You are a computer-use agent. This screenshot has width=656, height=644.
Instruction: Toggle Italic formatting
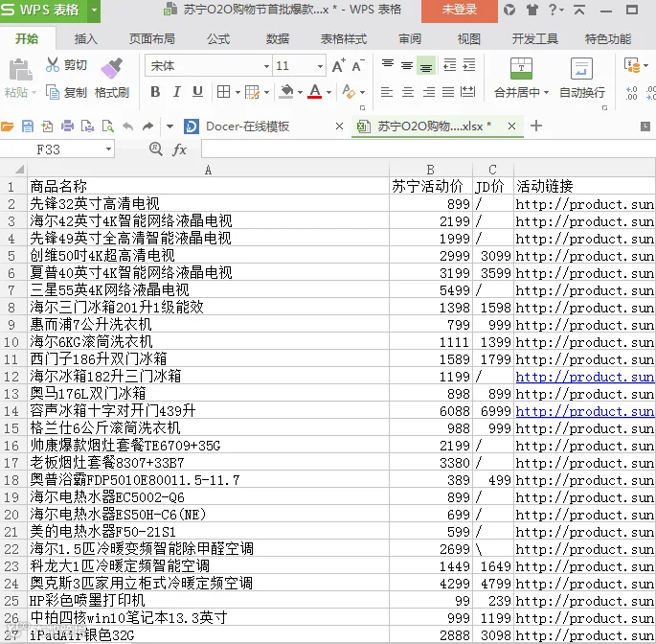tap(176, 92)
